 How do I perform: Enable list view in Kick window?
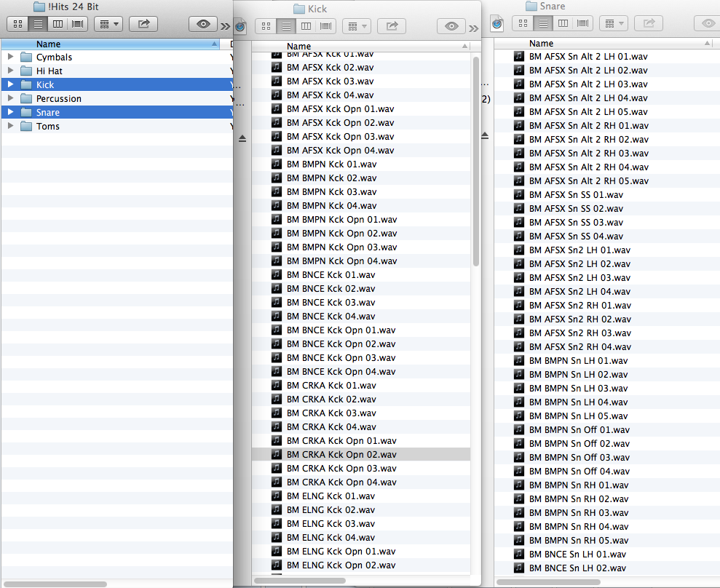point(286,26)
